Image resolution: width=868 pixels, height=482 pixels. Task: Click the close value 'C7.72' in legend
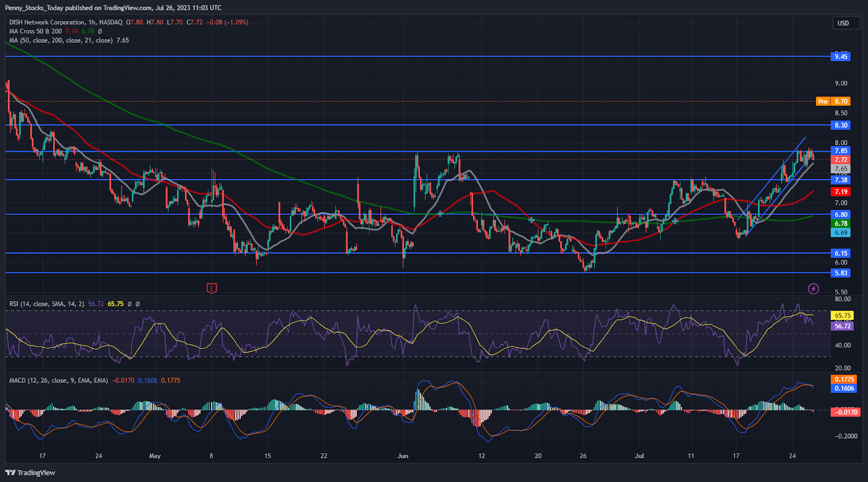click(194, 22)
